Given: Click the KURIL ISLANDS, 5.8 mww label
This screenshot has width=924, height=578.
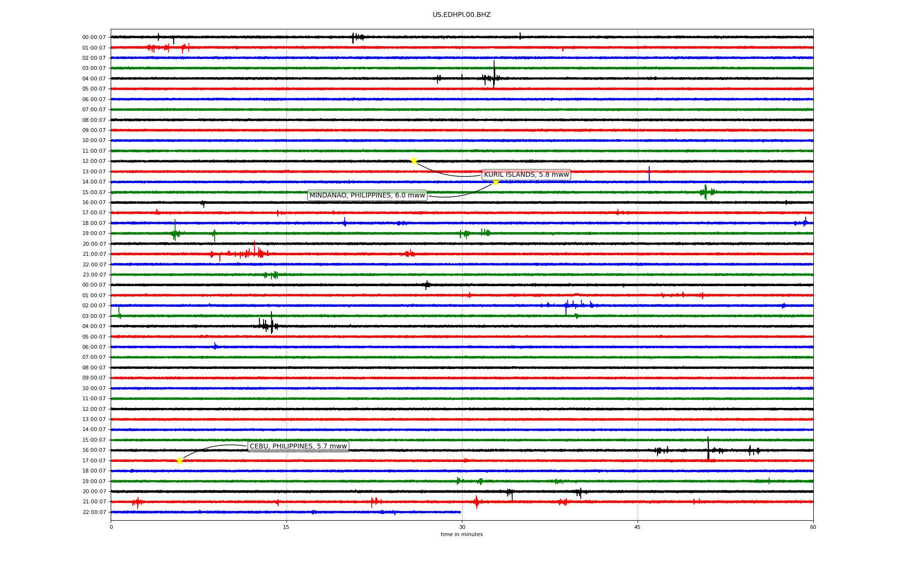Looking at the screenshot, I should click(x=526, y=174).
